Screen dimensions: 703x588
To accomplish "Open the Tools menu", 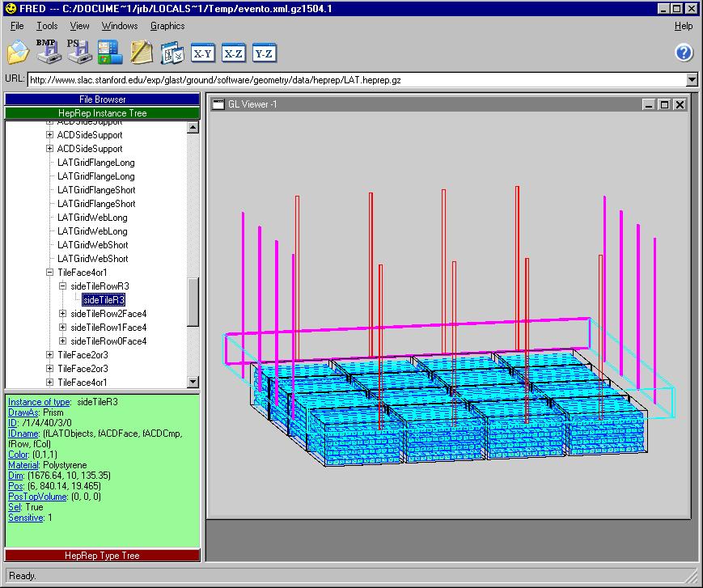I will tap(47, 26).
